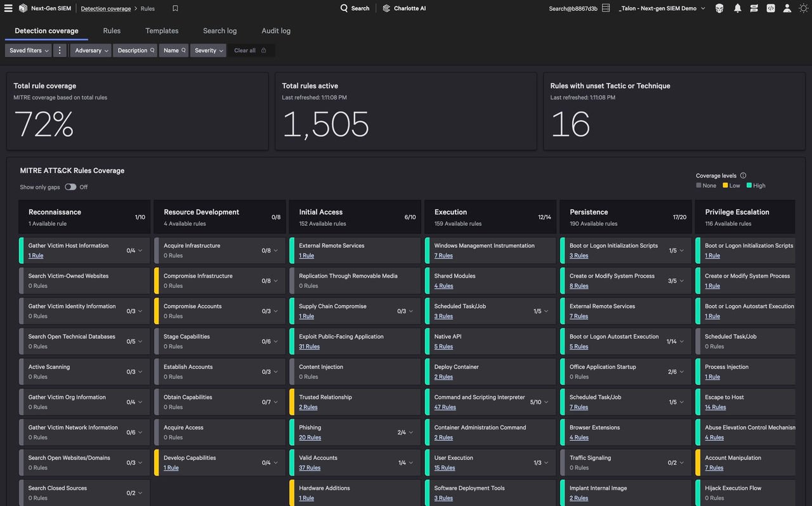Viewport: 812px width, 506px height.
Task: Click the stacked server icon beside Search@b8867d3b
Action: [x=606, y=8]
